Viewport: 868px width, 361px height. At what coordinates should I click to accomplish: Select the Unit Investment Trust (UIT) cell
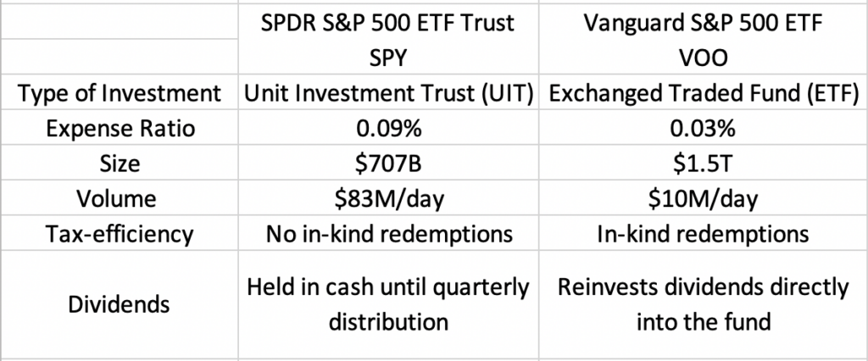(387, 93)
